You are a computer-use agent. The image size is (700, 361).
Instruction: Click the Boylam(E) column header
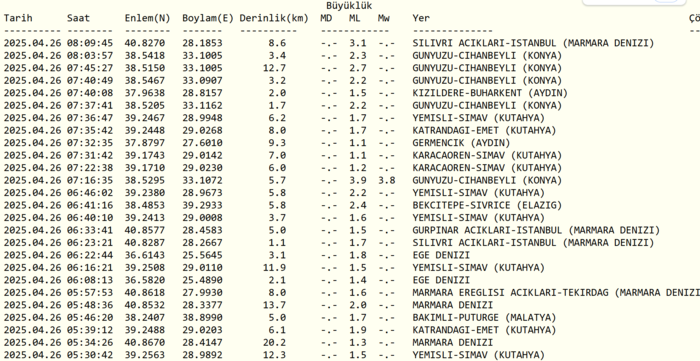(208, 18)
